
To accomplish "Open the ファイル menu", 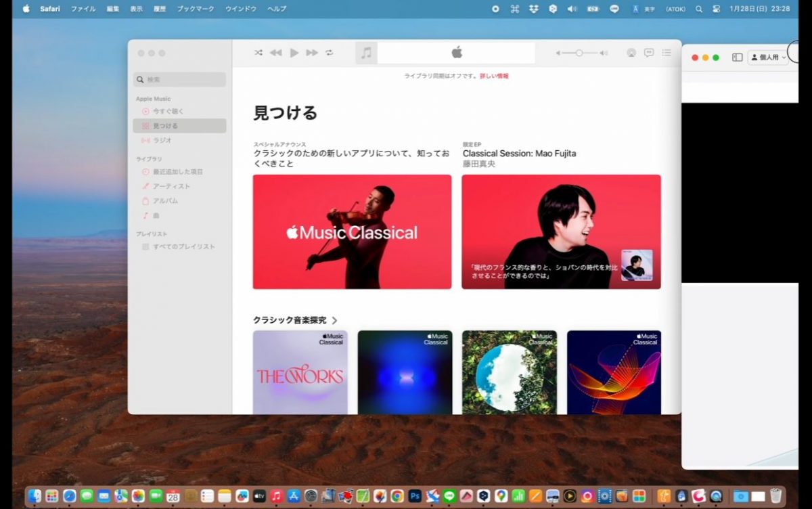I will [x=83, y=9].
